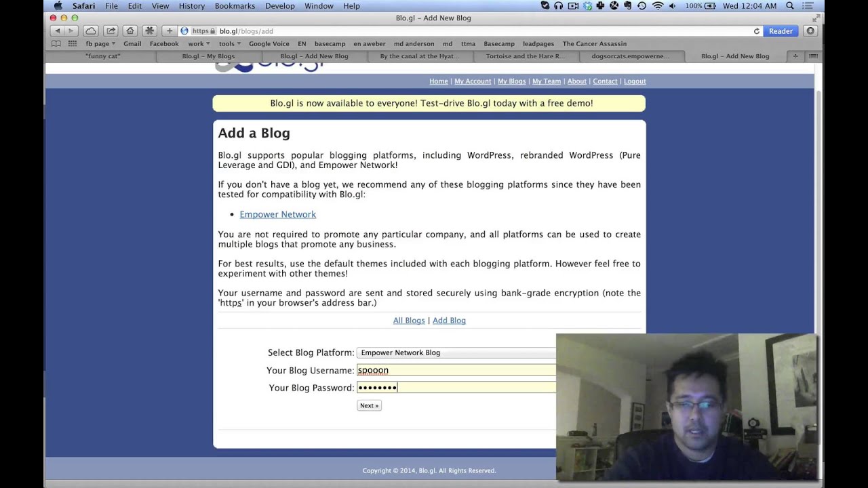Image resolution: width=868 pixels, height=488 pixels.
Task: Open the Facebook bookmark
Action: (164, 44)
